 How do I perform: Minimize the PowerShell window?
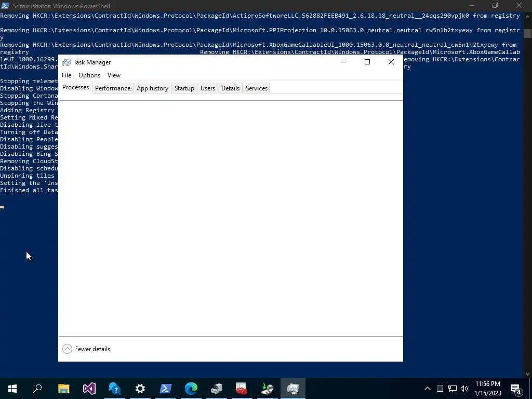tap(472, 5)
